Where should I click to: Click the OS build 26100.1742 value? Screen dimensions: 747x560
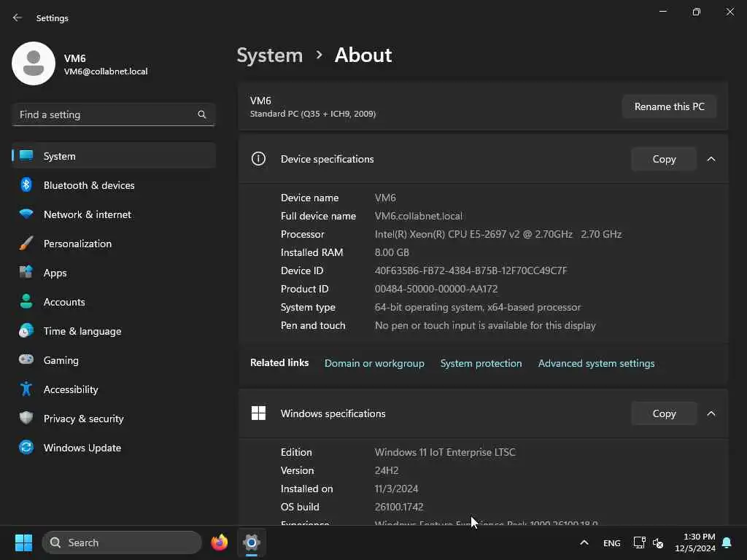pyautogui.click(x=399, y=507)
